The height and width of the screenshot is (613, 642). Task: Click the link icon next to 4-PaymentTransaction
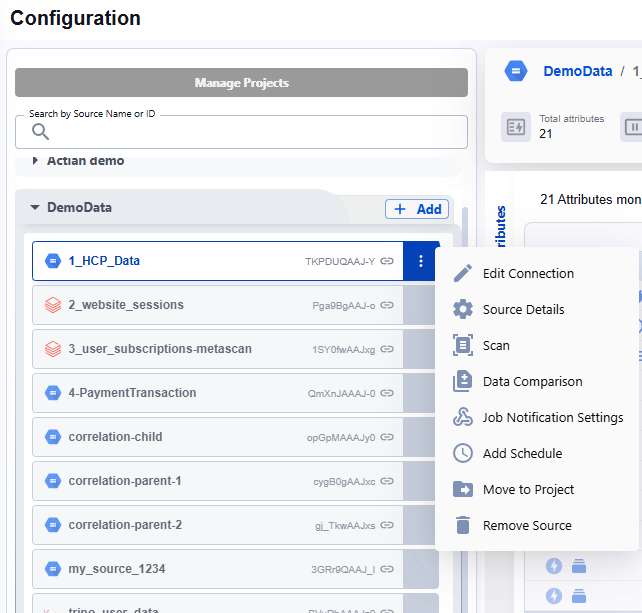coord(387,393)
